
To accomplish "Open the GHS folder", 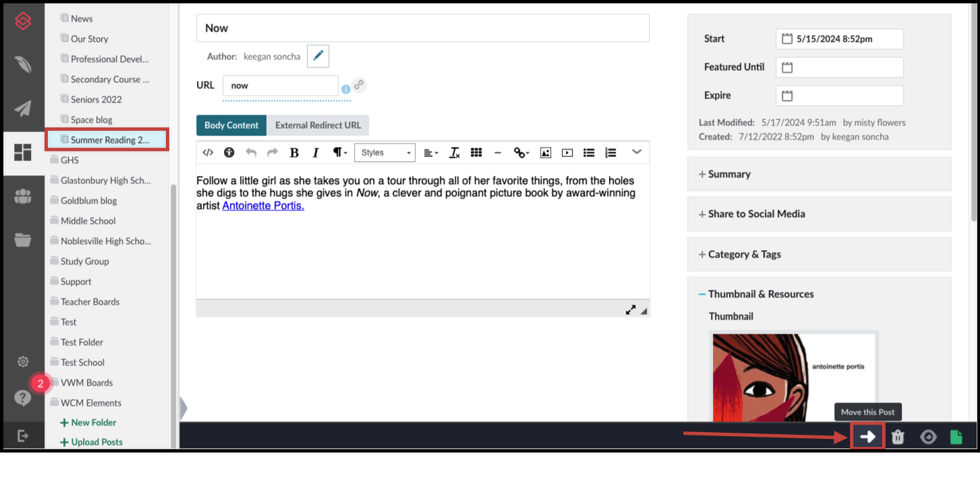I will [x=65, y=160].
